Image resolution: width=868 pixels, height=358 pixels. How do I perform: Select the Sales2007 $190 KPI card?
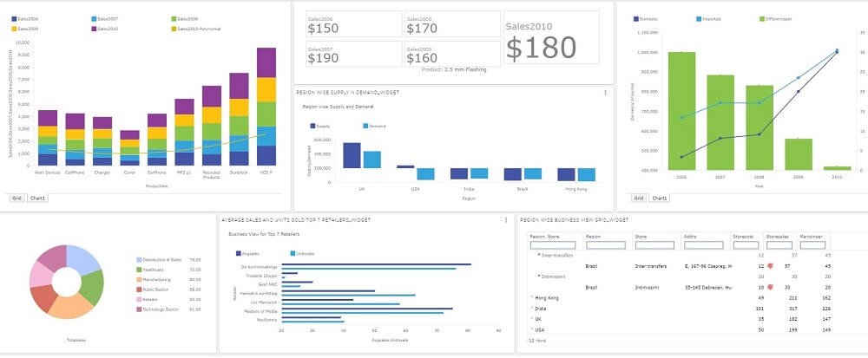pos(354,54)
